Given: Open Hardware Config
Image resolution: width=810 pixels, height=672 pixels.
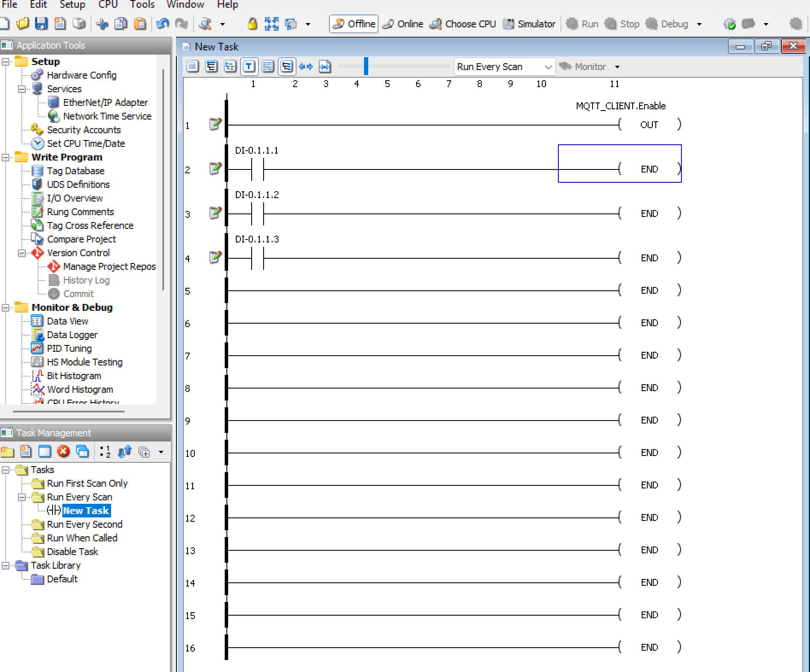Looking at the screenshot, I should click(x=82, y=75).
